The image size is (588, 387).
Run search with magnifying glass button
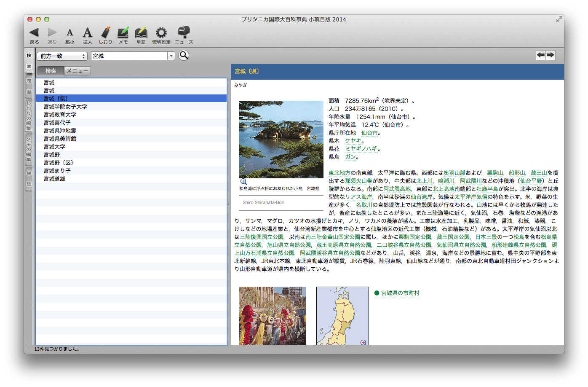(x=184, y=55)
